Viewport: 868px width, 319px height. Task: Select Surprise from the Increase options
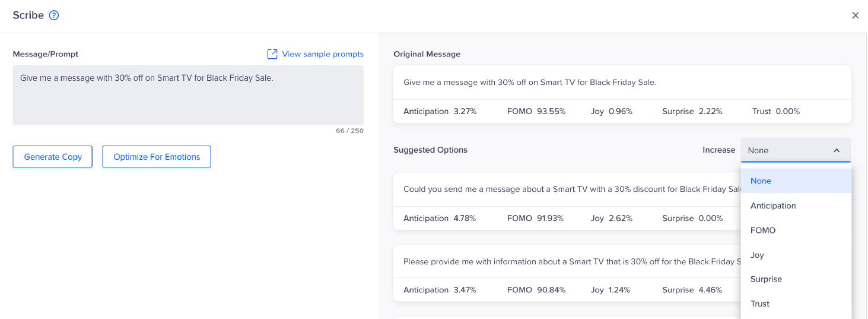(766, 279)
